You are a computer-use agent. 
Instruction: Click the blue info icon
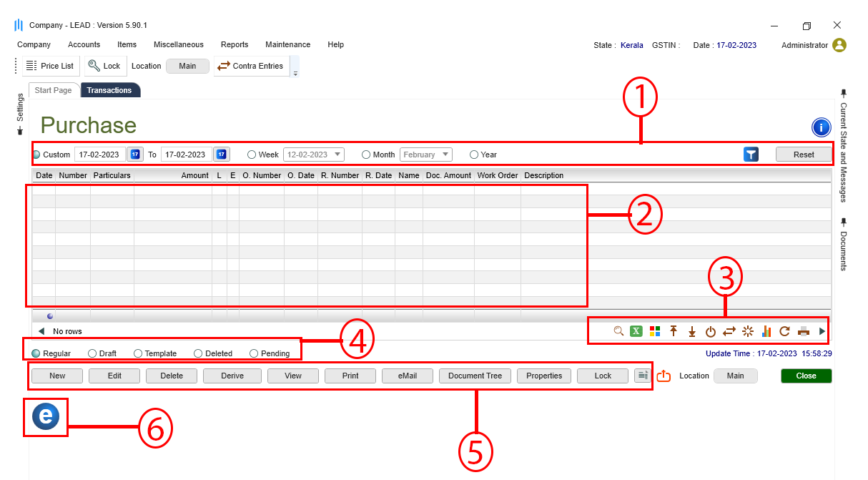pos(821,127)
